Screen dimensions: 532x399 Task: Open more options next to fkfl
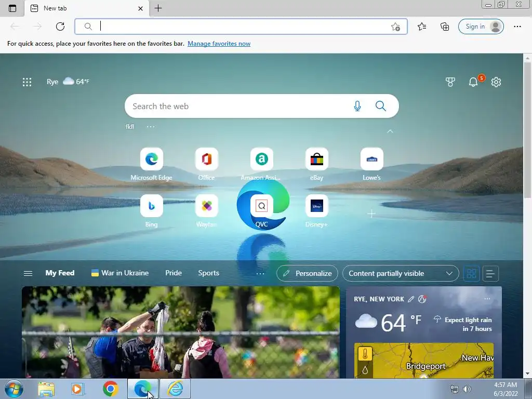[x=150, y=127]
